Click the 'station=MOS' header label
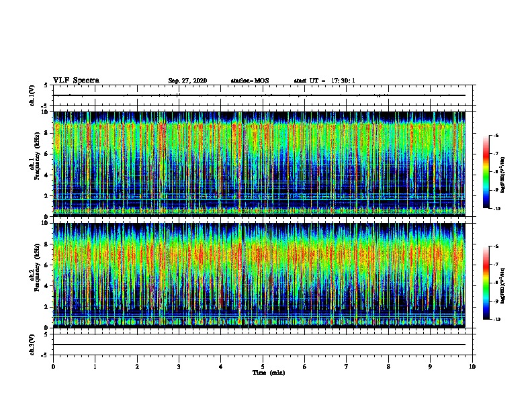 [250, 81]
